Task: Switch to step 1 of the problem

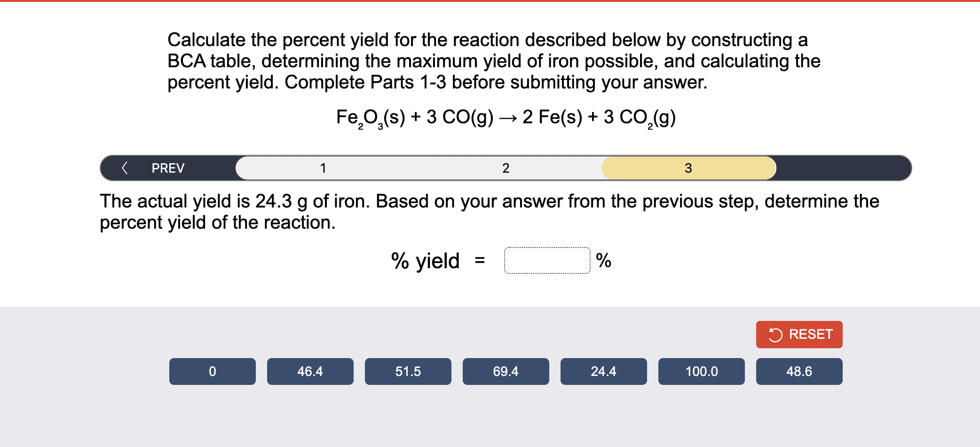Action: (323, 168)
